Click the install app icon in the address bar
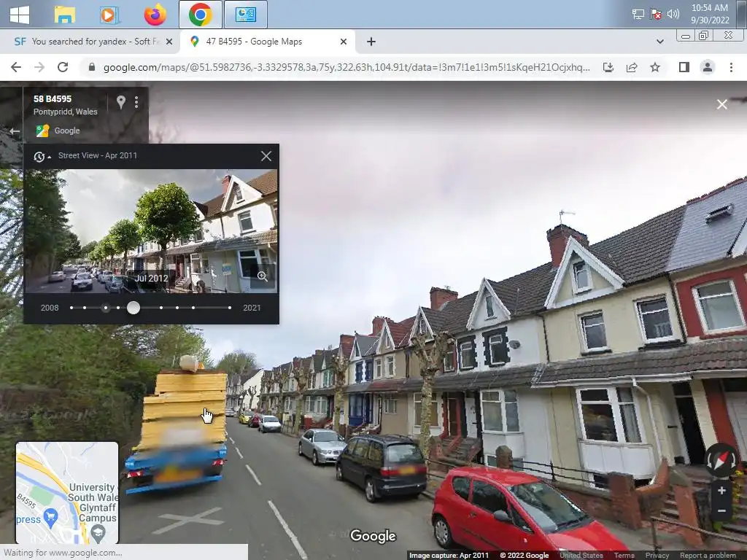747x560 pixels. [x=608, y=67]
